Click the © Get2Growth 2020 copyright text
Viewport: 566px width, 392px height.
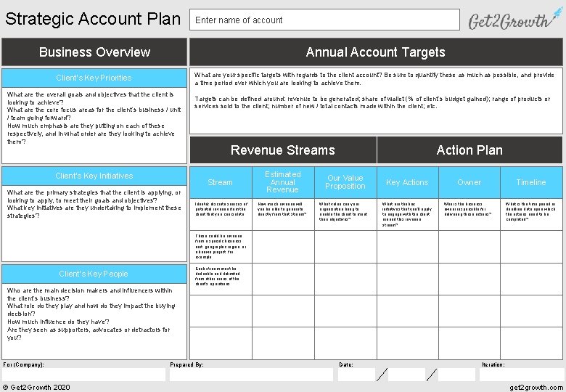[36, 388]
